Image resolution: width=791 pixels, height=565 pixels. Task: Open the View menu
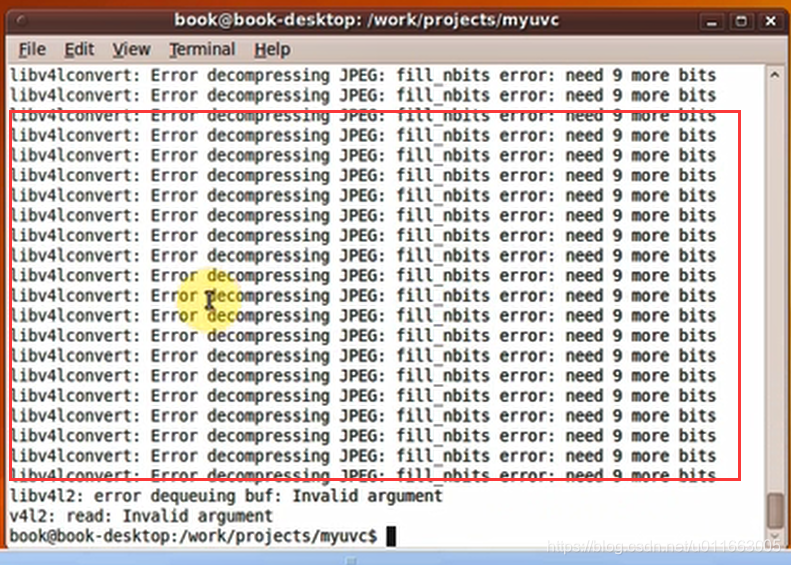(x=131, y=49)
